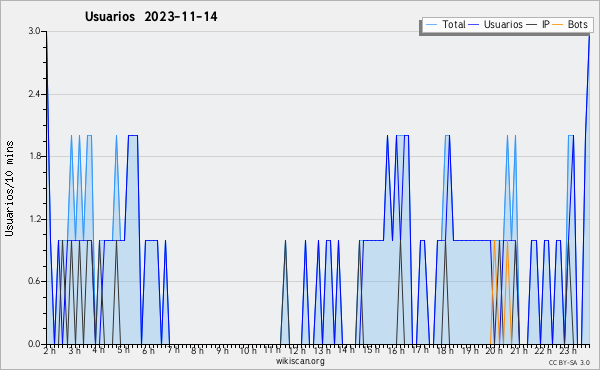Click the 'CC BY-SA 3.0' license text
Screen dimensions: 600x370
[569, 363]
